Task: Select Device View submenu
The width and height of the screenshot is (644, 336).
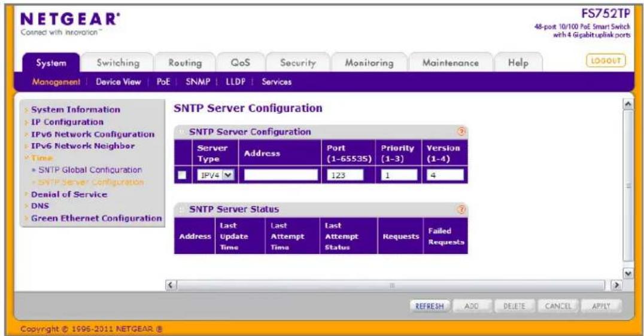Action: click(119, 82)
